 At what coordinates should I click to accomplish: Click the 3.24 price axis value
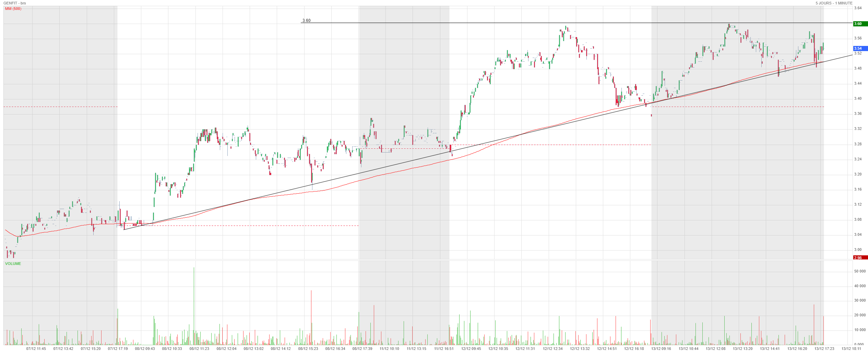click(x=858, y=159)
